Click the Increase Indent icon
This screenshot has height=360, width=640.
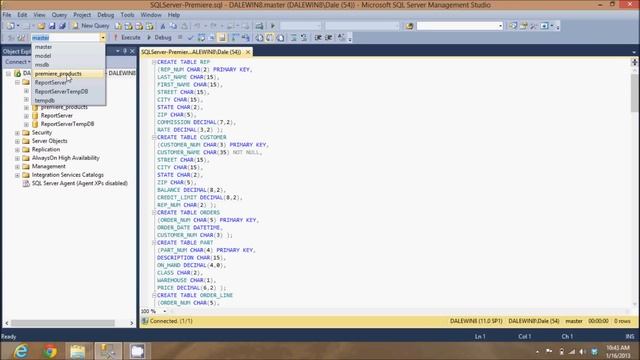pyautogui.click(x=329, y=38)
